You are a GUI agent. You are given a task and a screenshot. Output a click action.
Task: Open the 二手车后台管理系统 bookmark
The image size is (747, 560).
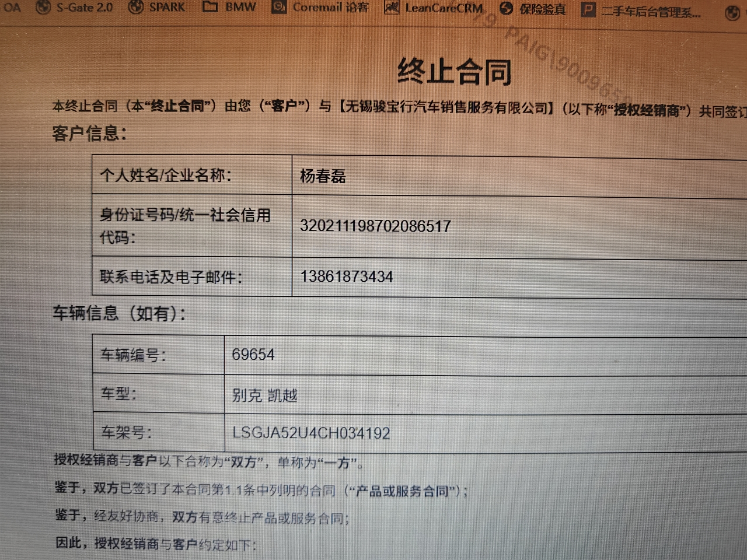641,10
